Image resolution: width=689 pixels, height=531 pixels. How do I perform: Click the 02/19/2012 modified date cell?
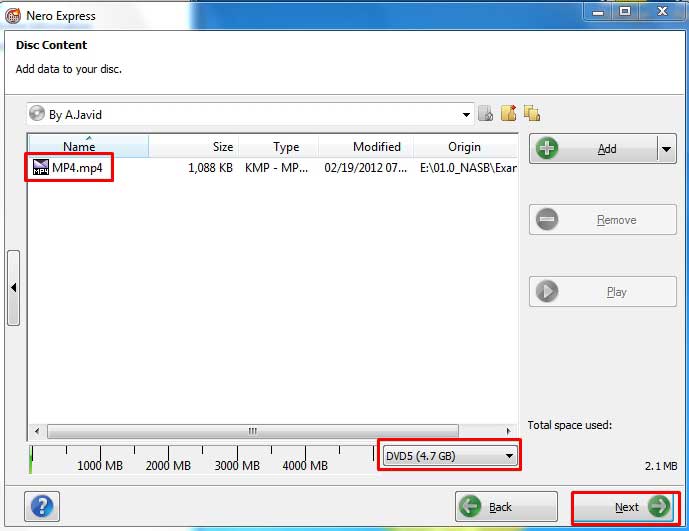(366, 167)
